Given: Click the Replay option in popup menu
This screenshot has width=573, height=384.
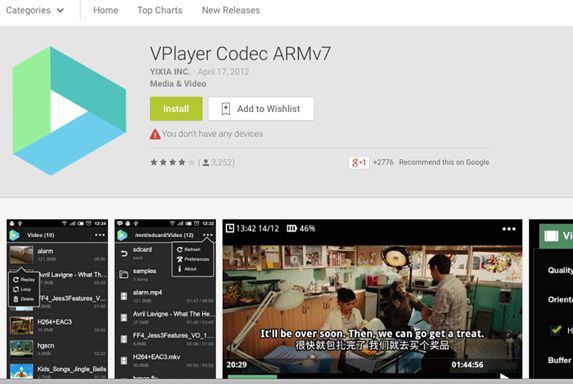Looking at the screenshot, I should coord(24,280).
